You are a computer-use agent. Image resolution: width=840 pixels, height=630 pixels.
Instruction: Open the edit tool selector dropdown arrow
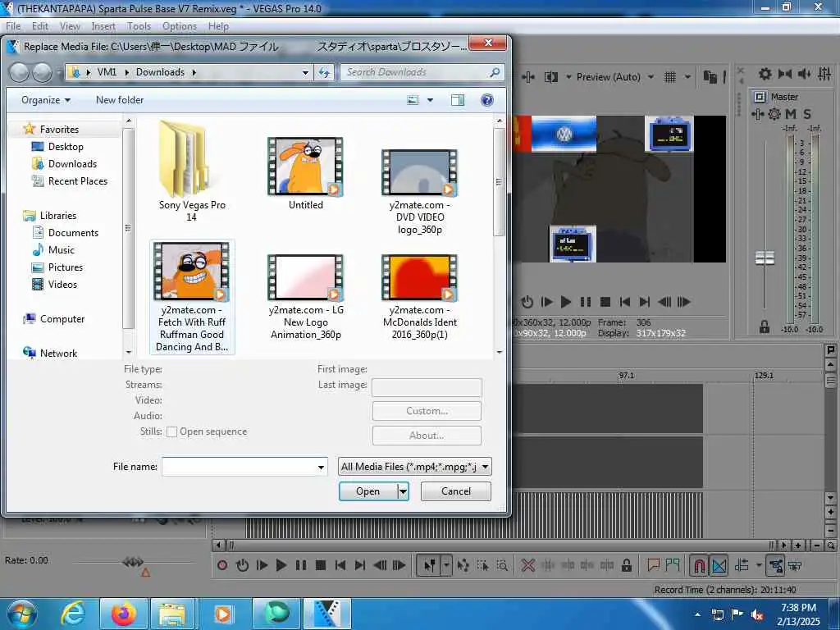(445, 565)
